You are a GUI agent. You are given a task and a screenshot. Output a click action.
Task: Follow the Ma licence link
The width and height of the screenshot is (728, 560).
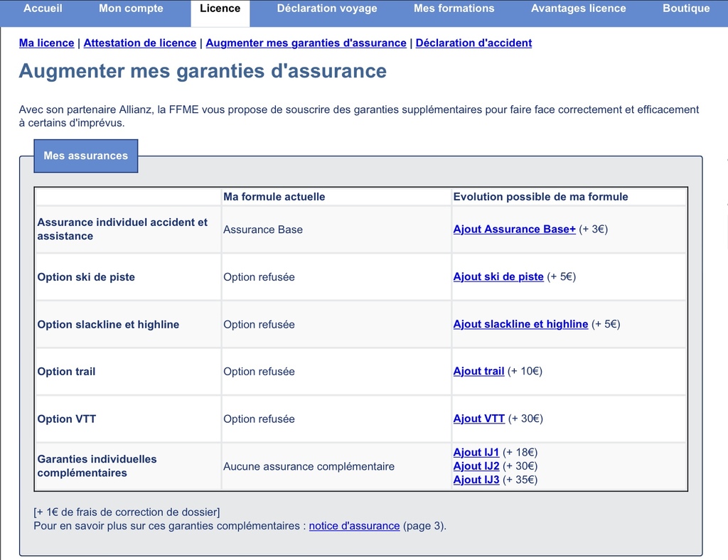[x=46, y=43]
